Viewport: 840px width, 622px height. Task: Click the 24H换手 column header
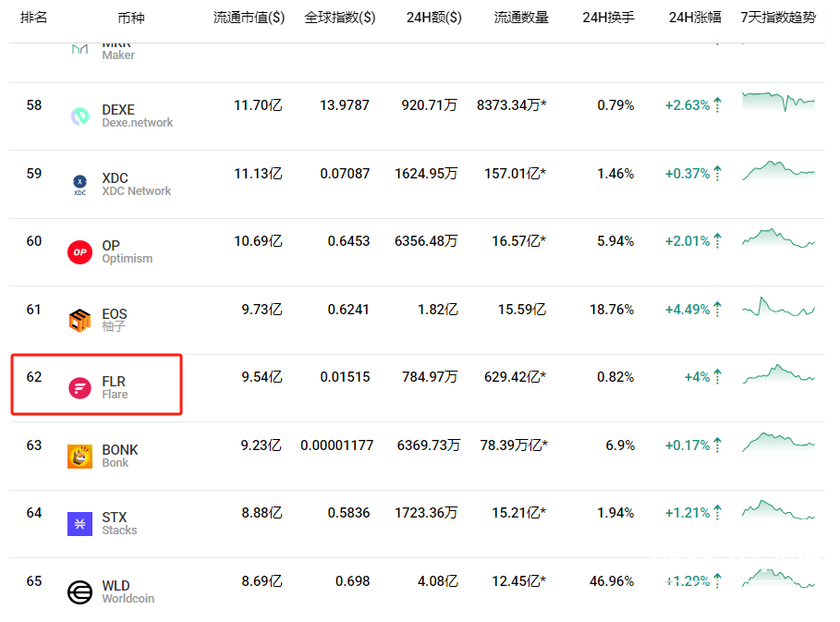click(x=608, y=18)
